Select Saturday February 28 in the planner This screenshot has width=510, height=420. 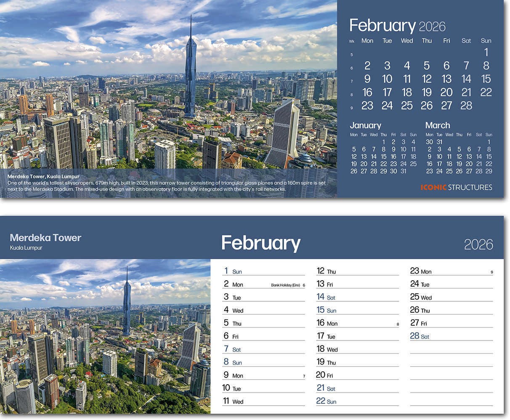coord(421,336)
